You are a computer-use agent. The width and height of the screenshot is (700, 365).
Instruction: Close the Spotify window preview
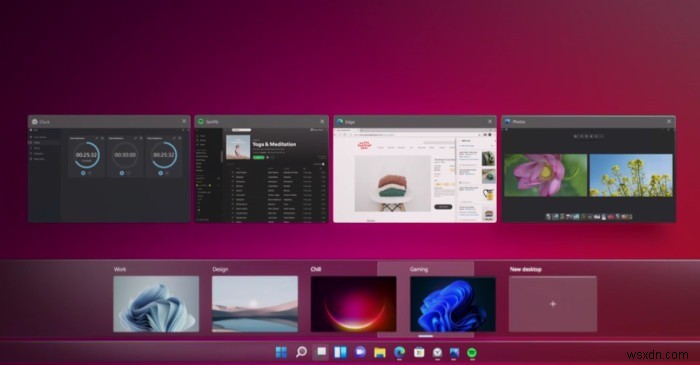tap(322, 121)
